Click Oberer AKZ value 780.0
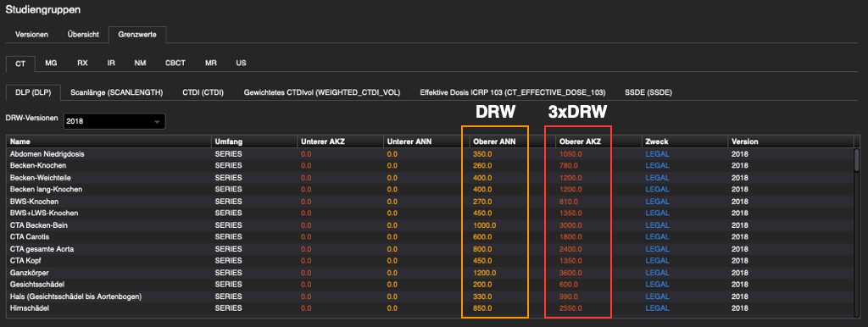The image size is (868, 327). 569,165
